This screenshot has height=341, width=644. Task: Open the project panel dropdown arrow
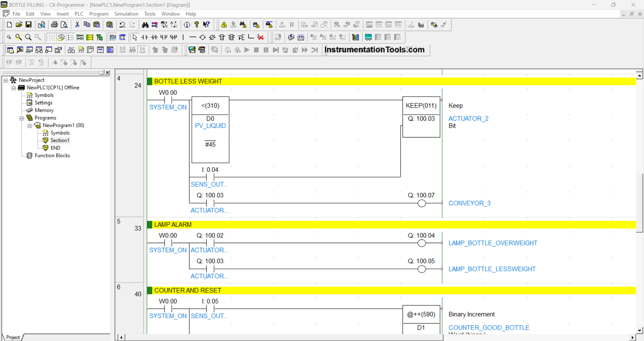pyautogui.click(x=102, y=72)
